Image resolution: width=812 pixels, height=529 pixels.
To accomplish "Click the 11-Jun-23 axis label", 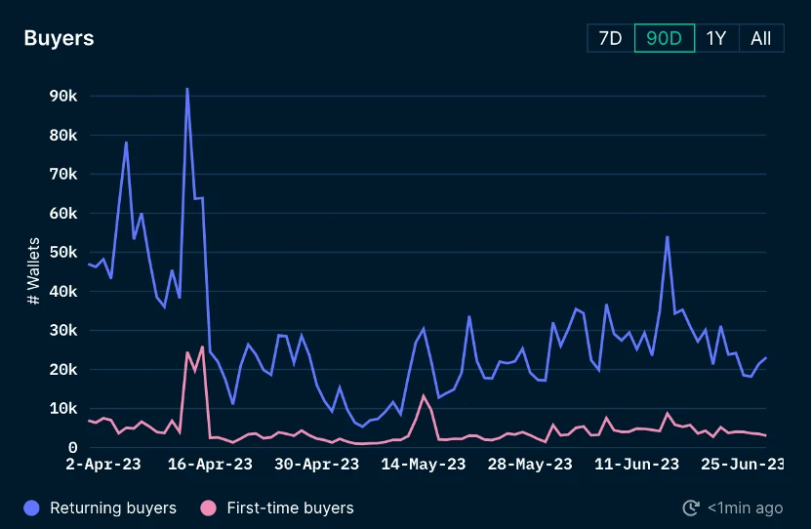I will 636,465.
